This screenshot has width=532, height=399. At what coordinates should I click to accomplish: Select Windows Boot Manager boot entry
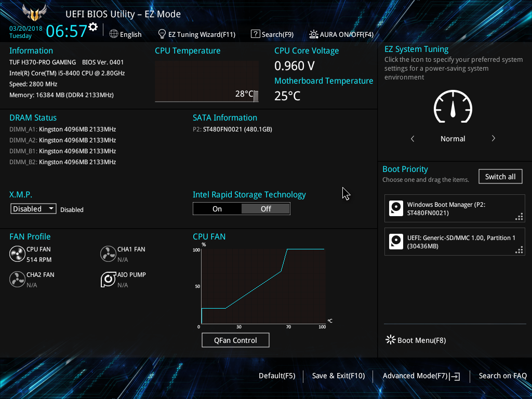(x=455, y=208)
